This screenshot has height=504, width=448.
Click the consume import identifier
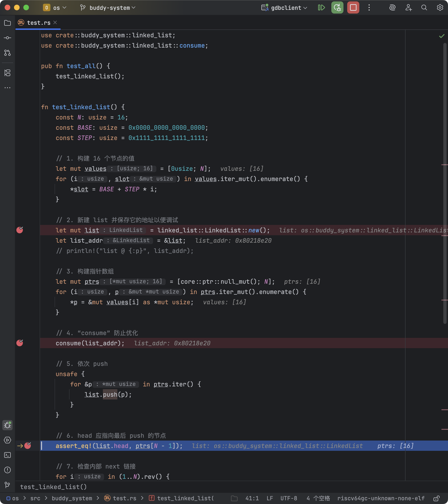tap(192, 45)
